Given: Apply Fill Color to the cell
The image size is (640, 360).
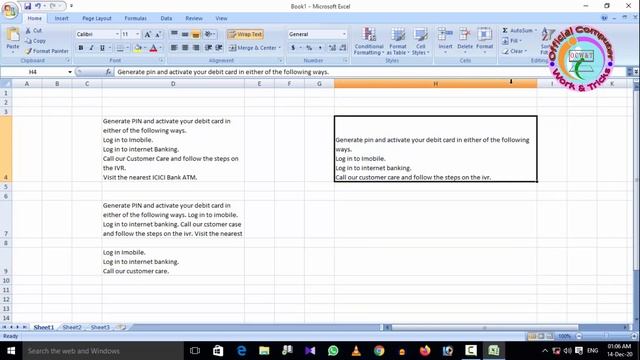Looking at the screenshot, I should click(138, 48).
